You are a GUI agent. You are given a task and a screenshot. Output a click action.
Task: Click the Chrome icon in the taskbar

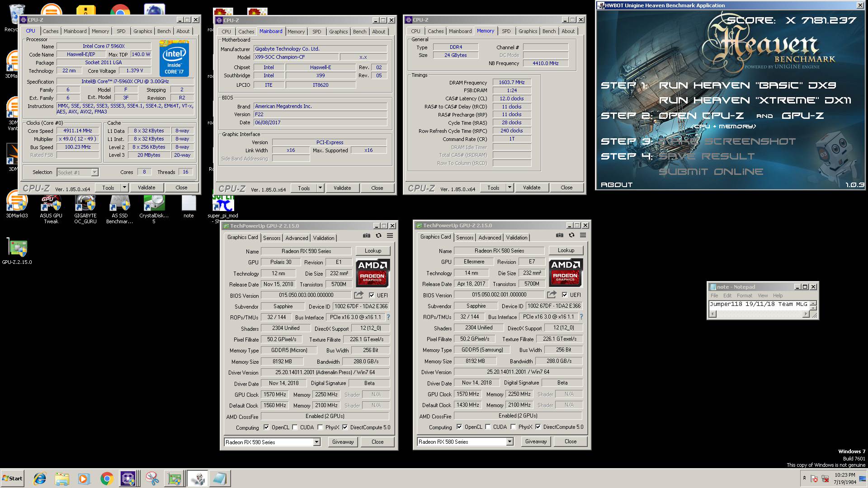[107, 479]
